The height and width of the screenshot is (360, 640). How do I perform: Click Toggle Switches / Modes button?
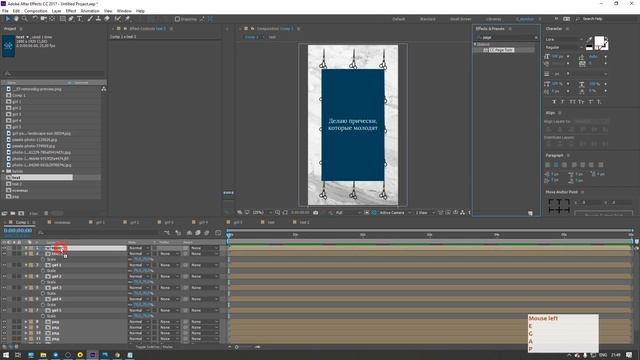point(154,347)
